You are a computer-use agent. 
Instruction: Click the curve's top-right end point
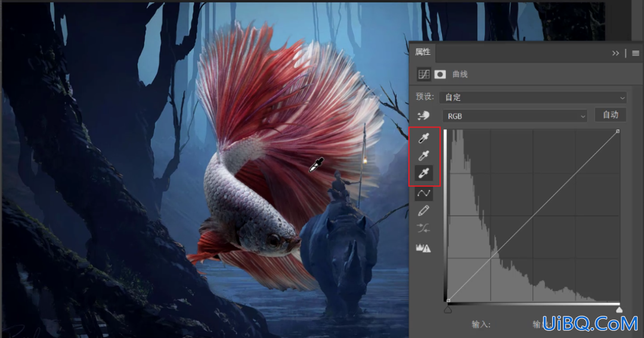coord(618,131)
